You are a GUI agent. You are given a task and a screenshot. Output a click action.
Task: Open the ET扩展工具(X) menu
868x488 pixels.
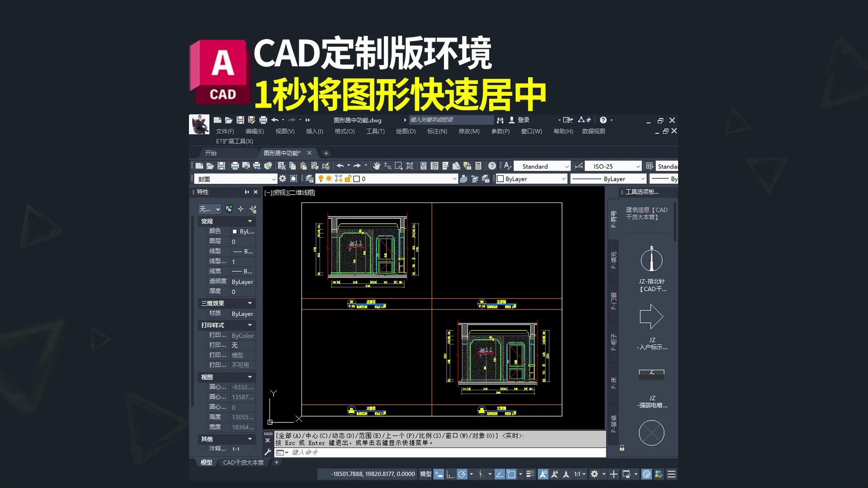[234, 141]
